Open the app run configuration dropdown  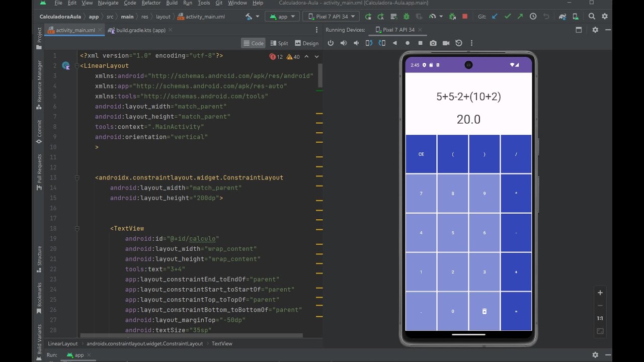click(283, 17)
